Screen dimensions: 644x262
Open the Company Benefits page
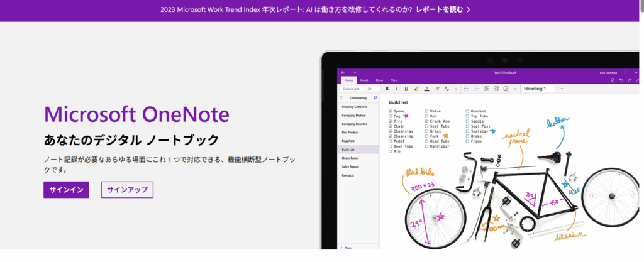(x=358, y=124)
